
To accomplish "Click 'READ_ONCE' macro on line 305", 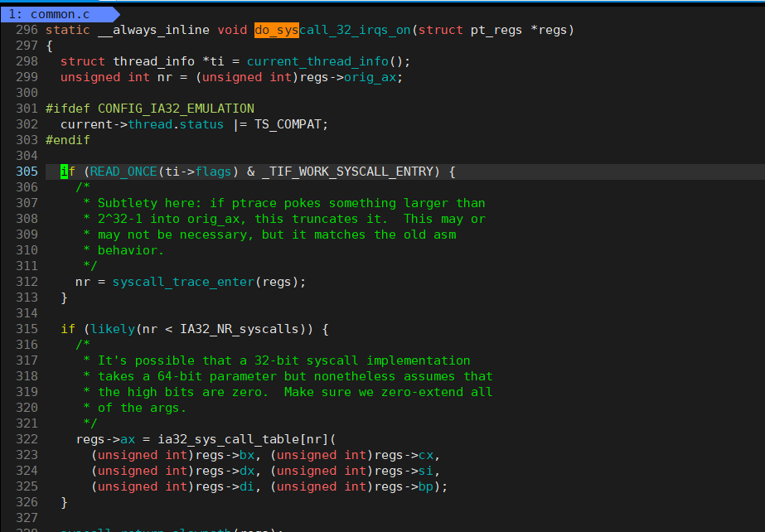I will [123, 172].
